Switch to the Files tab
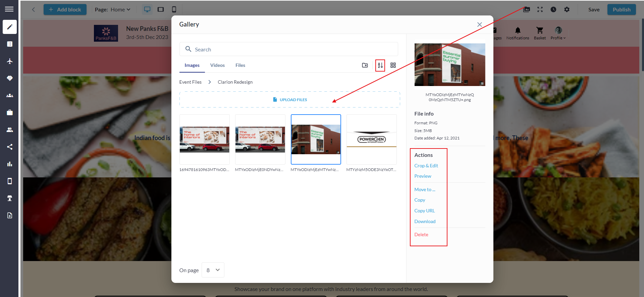The width and height of the screenshot is (644, 297). click(240, 65)
